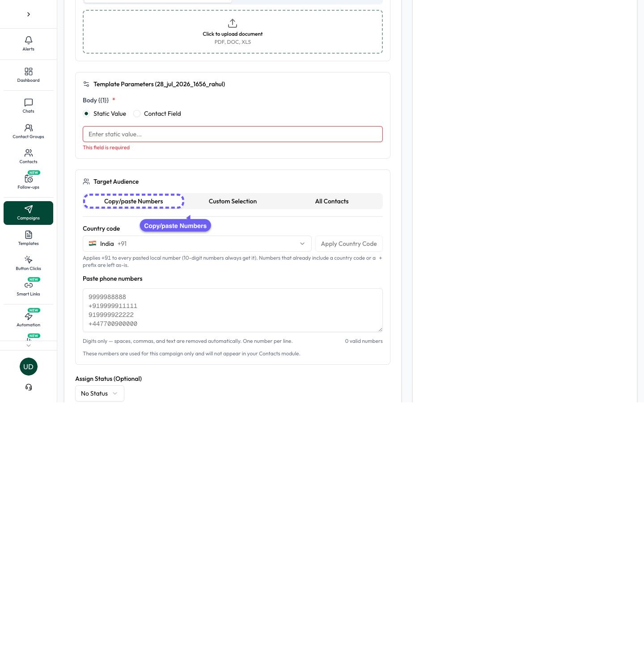Open Contact Groups in the sidebar

(28, 131)
